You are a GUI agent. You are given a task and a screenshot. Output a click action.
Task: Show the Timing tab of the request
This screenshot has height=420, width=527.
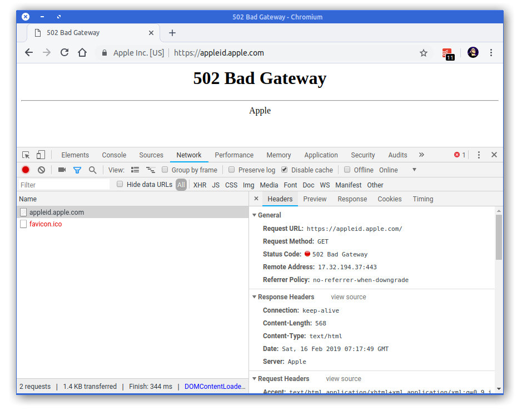(423, 199)
